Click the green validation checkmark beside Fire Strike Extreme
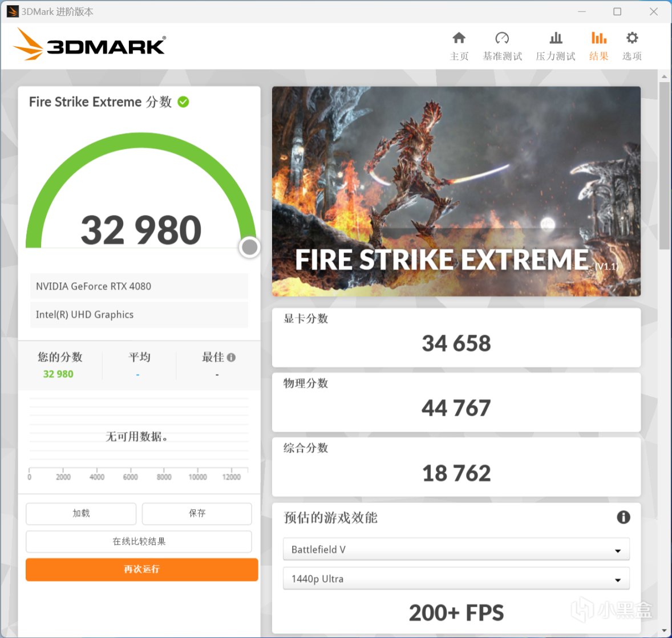This screenshot has width=672, height=638. click(x=183, y=102)
